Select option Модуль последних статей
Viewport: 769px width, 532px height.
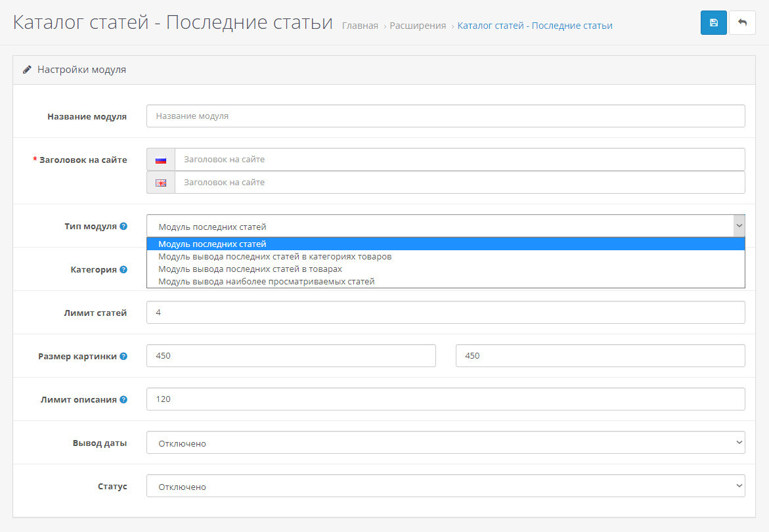[446, 244]
